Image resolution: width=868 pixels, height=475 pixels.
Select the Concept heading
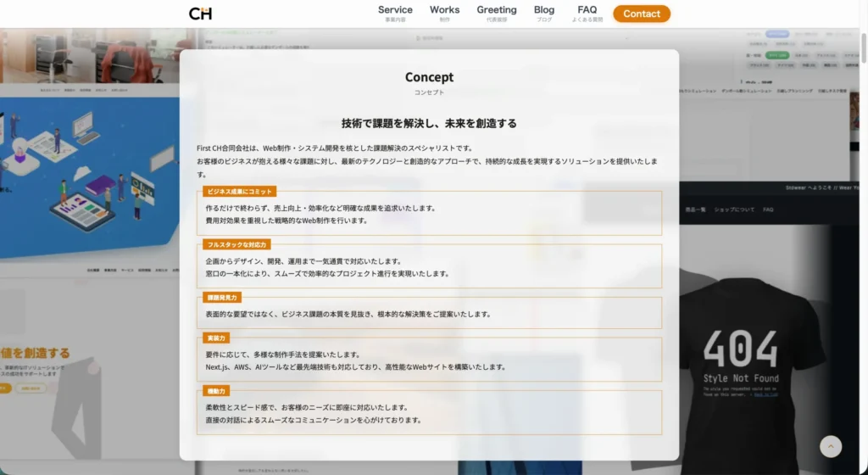click(429, 77)
